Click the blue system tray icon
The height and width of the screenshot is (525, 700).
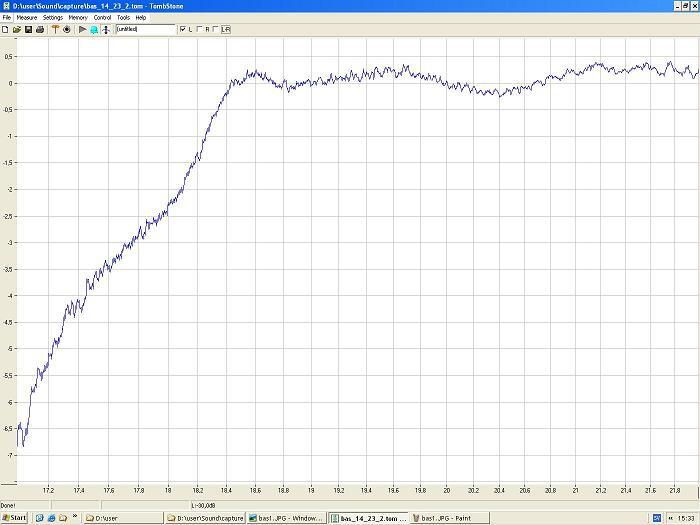[x=657, y=518]
